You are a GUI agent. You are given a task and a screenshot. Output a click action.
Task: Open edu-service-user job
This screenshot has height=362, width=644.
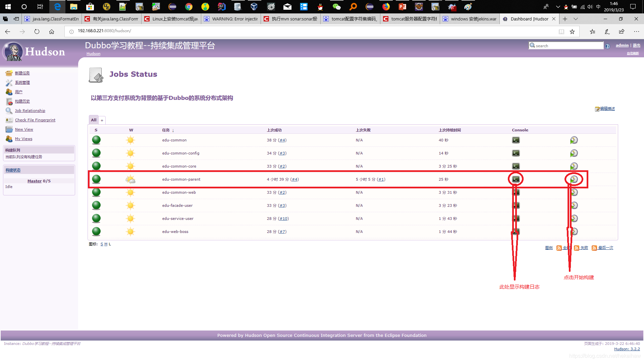click(178, 219)
